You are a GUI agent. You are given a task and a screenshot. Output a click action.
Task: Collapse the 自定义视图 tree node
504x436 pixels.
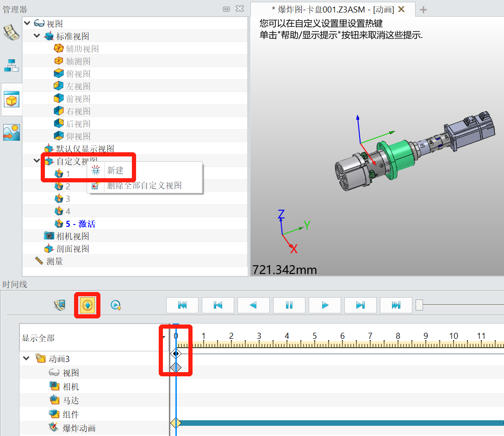[x=37, y=161]
